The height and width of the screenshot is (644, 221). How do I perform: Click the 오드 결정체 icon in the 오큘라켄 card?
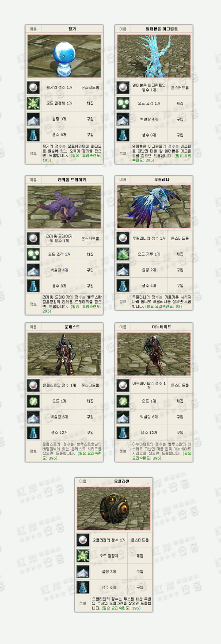[83, 556]
